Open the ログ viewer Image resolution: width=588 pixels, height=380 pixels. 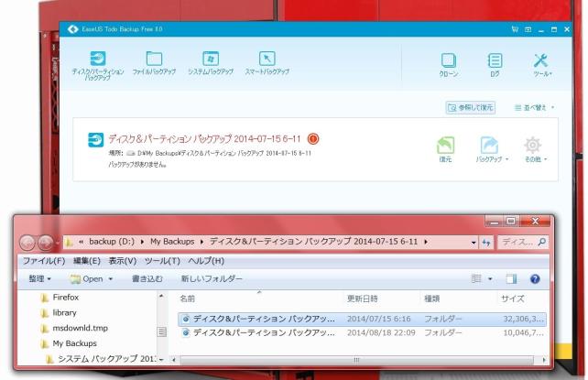(x=495, y=65)
